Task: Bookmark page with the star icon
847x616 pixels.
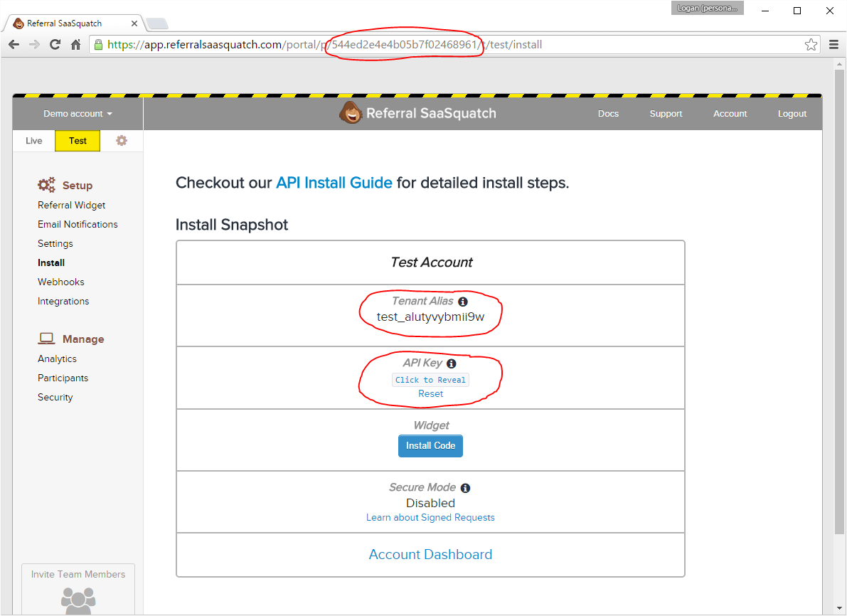Action: coord(811,45)
